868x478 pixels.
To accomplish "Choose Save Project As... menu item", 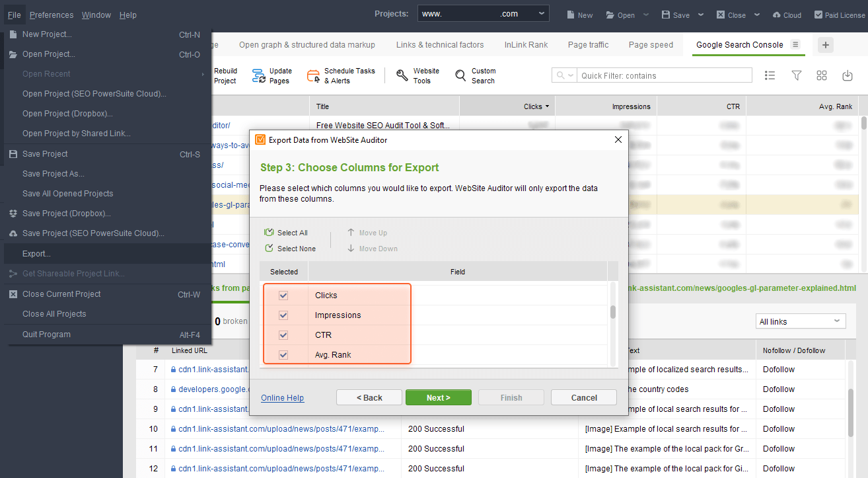I will [108, 174].
